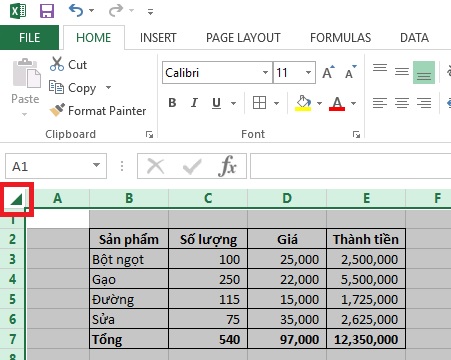The height and width of the screenshot is (360, 451).
Task: Expand the Paste options arrow
Action: click(x=24, y=114)
